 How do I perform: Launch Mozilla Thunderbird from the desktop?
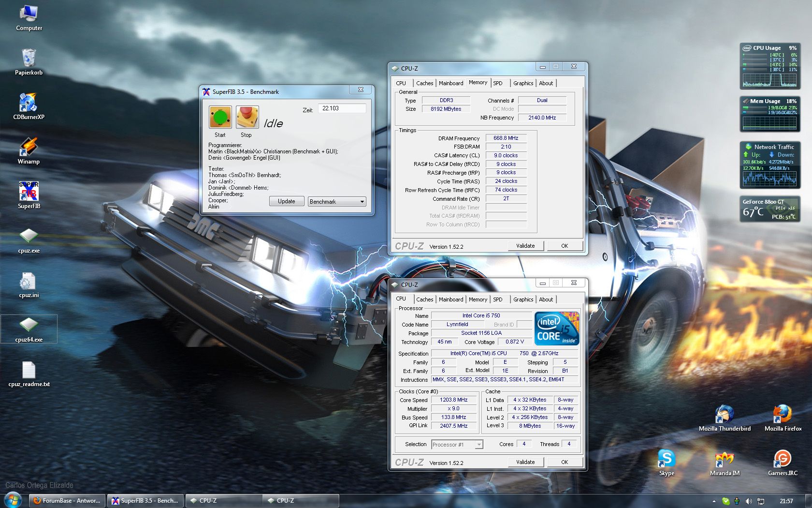pos(725,418)
